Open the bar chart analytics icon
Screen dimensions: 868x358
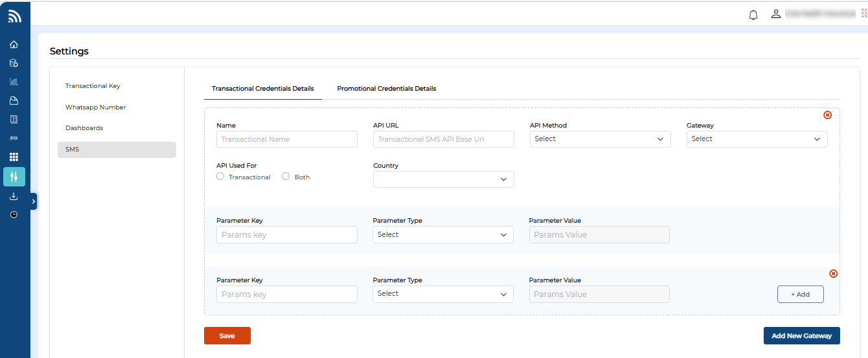[14, 82]
